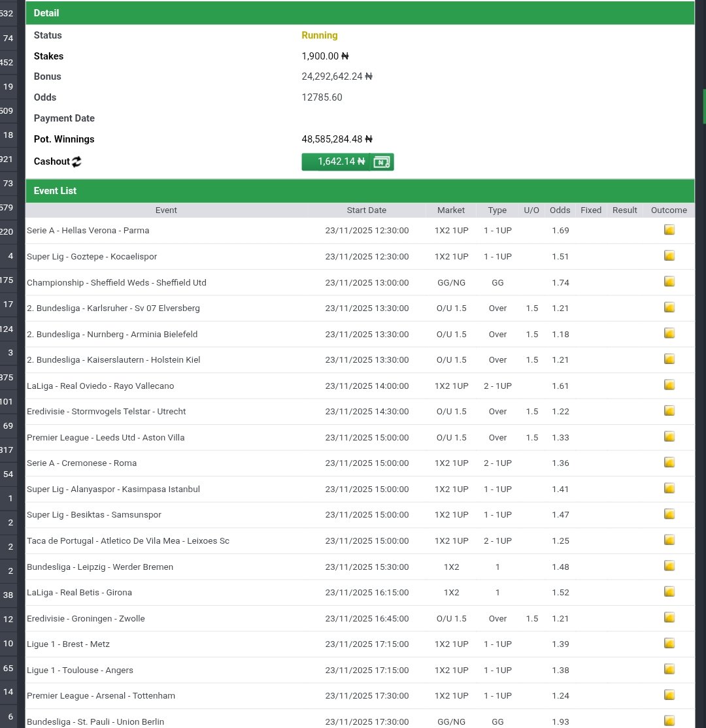Click the Detail section header
The height and width of the screenshot is (728, 706).
click(x=360, y=13)
